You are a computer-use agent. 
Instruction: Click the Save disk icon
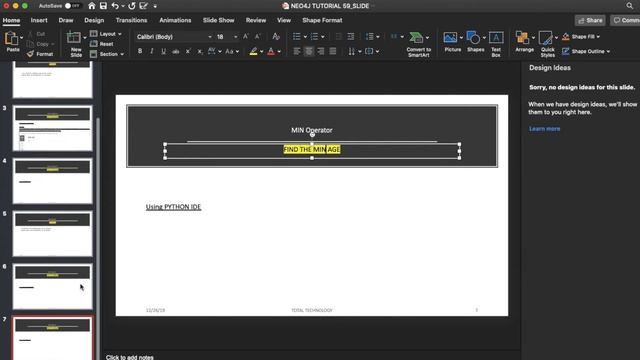click(x=103, y=6)
